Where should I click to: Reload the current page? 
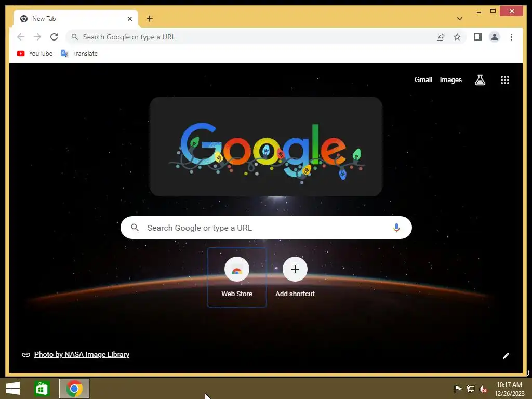(54, 37)
